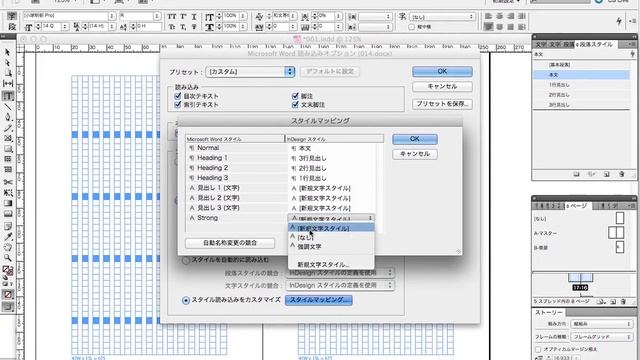Toggle the 索引テキスト checkbox
Image resolution: width=640 pixels, height=360 pixels.
point(178,105)
